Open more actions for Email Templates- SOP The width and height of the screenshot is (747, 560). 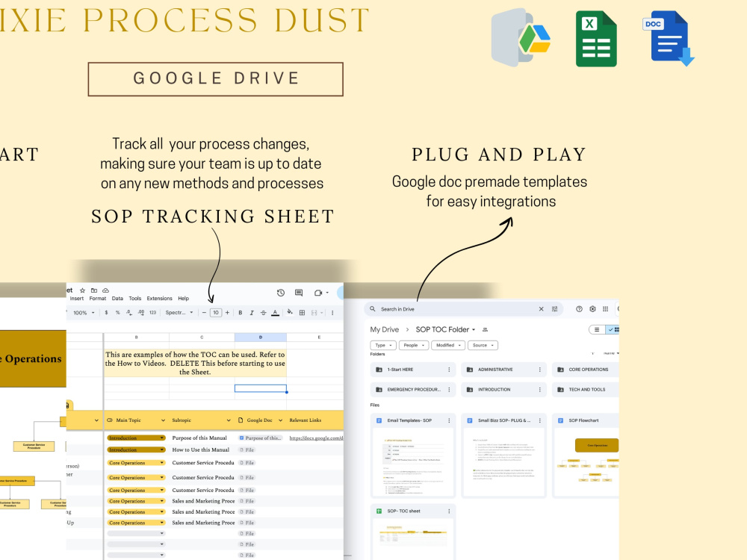(x=449, y=420)
